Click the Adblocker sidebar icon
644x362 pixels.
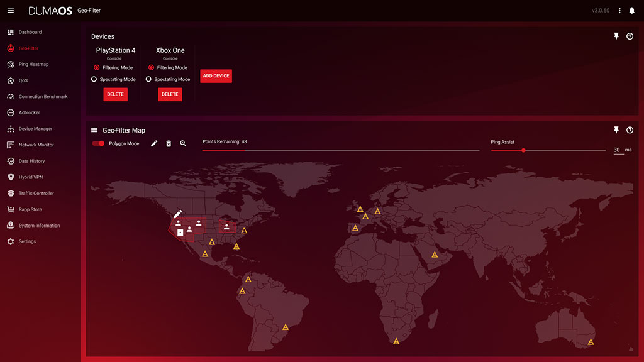[11, 112]
